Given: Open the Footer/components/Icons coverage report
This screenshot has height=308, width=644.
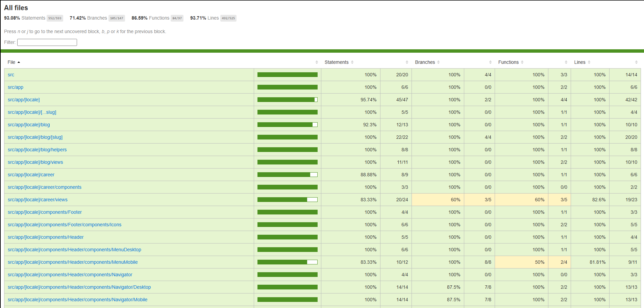Looking at the screenshot, I should pos(64,225).
